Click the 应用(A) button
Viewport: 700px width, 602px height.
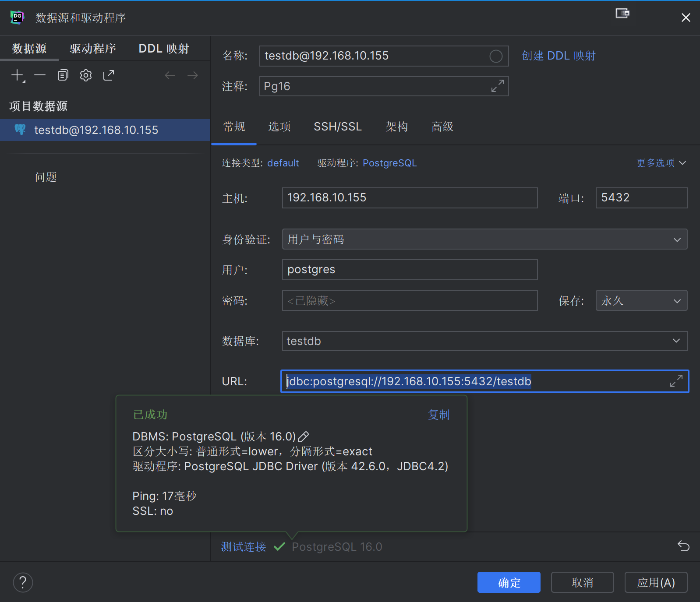pyautogui.click(x=656, y=582)
